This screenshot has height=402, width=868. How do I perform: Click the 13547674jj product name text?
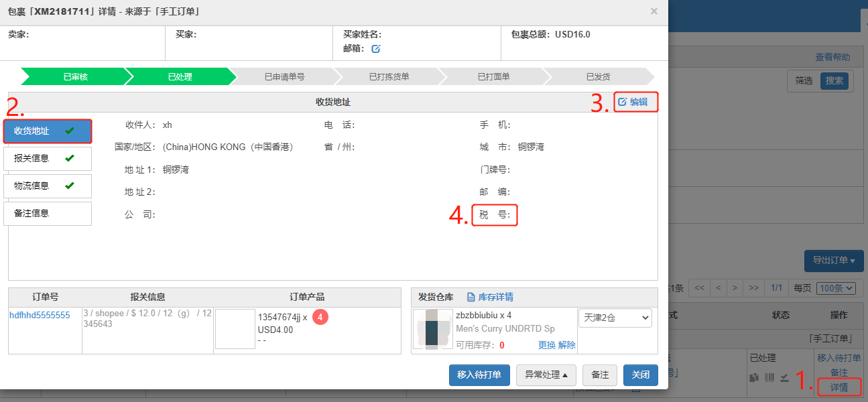[x=279, y=317]
